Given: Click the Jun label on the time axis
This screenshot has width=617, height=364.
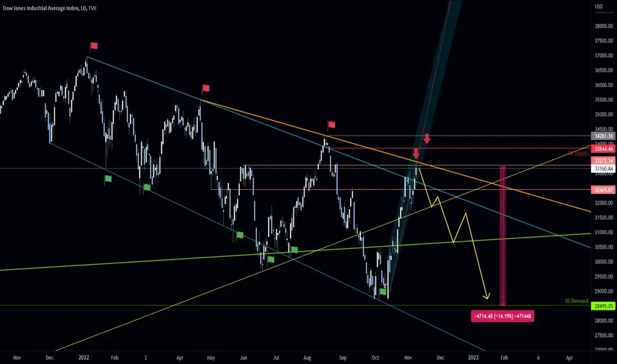Looking at the screenshot, I should [244, 357].
